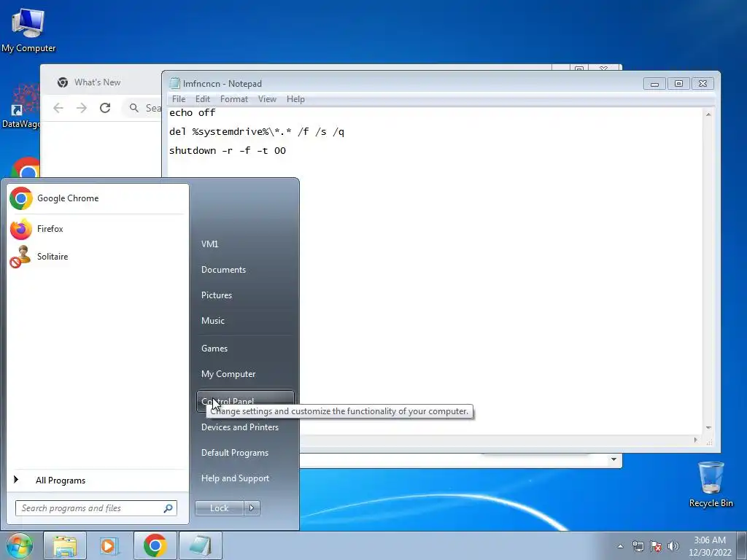Open My Computer from Start menu
The width and height of the screenshot is (747, 560).
click(x=245, y=374)
